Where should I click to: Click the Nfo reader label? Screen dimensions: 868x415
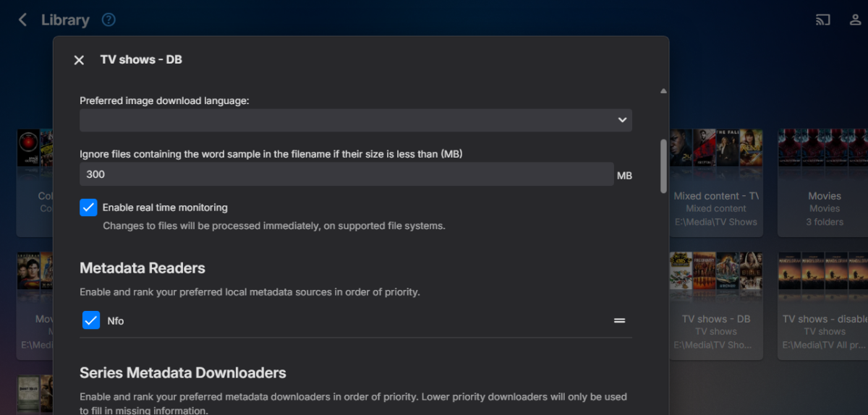[116, 321]
